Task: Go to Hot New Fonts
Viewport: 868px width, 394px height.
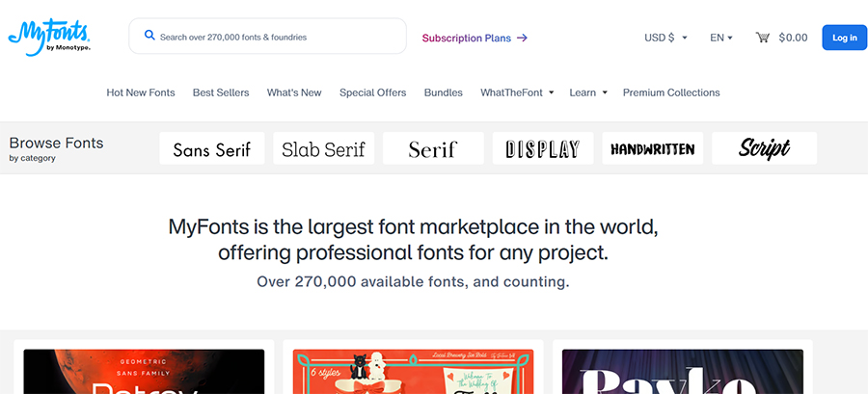Action: pyautogui.click(x=141, y=92)
